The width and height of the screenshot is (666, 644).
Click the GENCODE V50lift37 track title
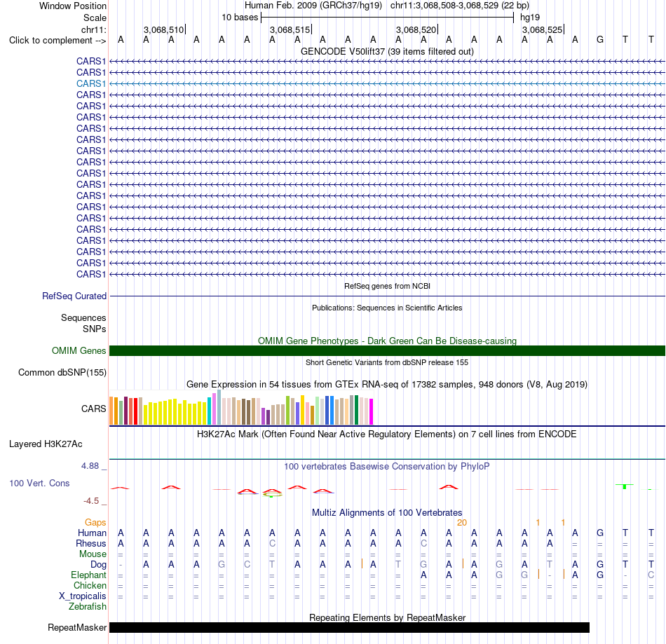point(387,51)
